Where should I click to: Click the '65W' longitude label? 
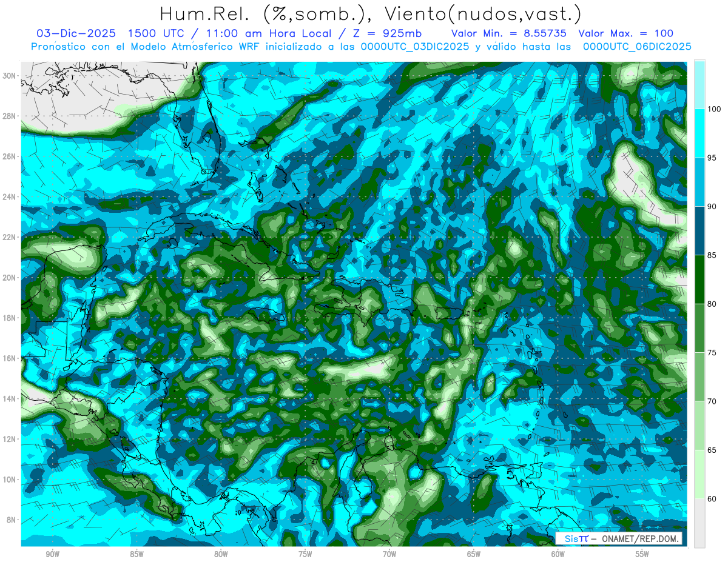(474, 555)
